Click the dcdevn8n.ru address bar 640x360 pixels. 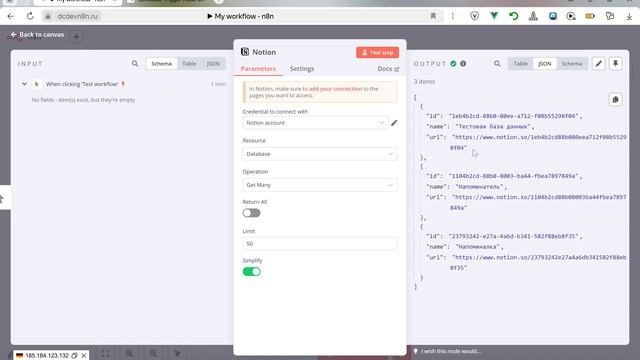pos(78,16)
